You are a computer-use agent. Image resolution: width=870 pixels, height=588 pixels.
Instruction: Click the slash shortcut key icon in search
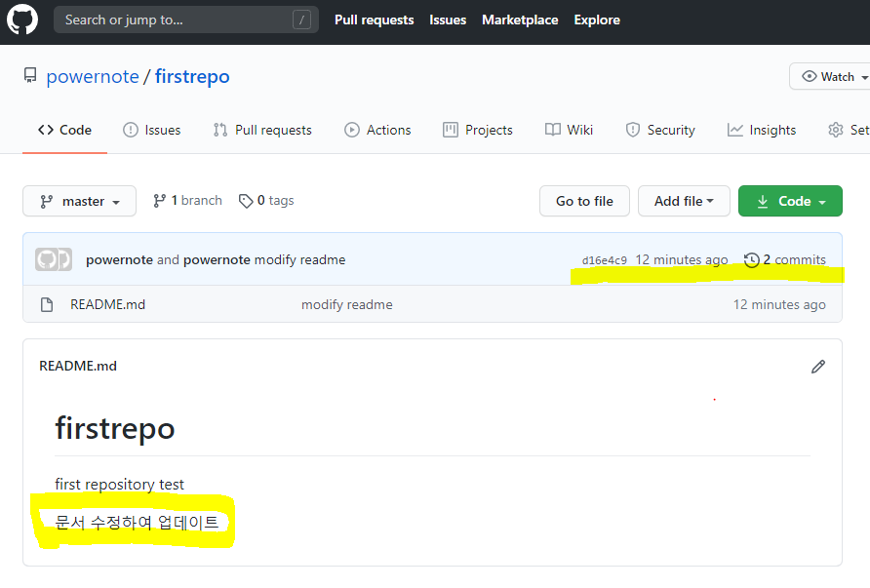click(301, 20)
